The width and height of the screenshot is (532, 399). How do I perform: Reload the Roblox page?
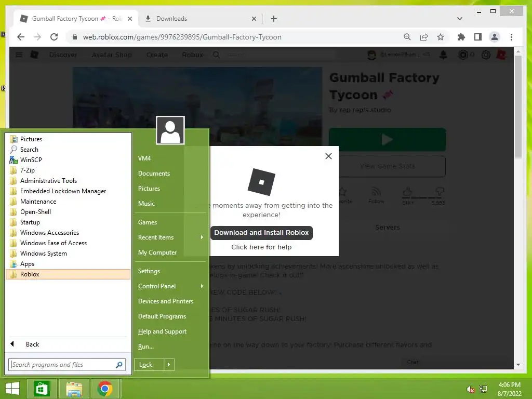(x=54, y=37)
